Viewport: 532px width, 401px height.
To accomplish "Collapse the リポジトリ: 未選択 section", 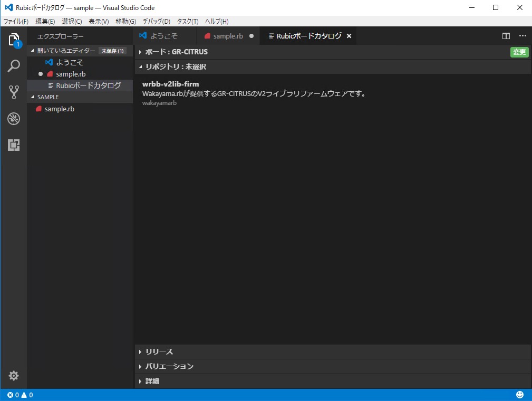I will click(333, 67).
